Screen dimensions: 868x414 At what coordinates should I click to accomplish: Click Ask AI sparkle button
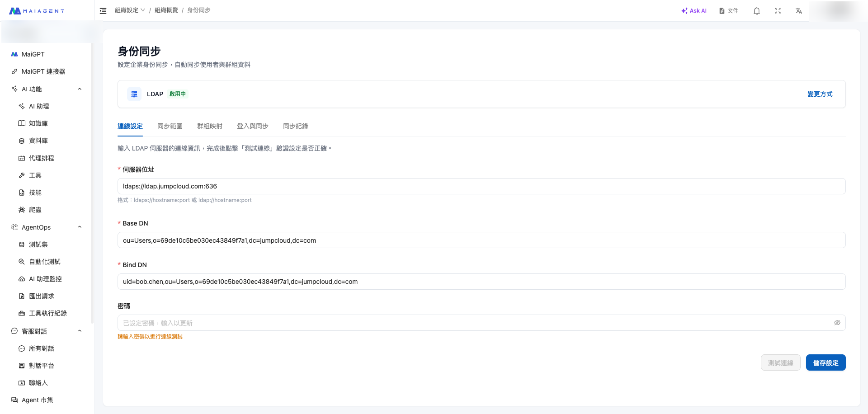coord(693,11)
